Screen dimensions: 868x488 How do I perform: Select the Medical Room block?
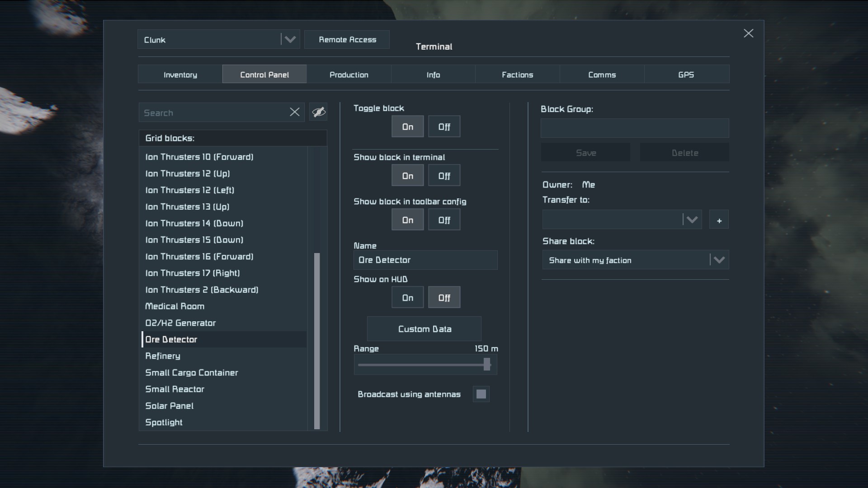[x=175, y=306]
